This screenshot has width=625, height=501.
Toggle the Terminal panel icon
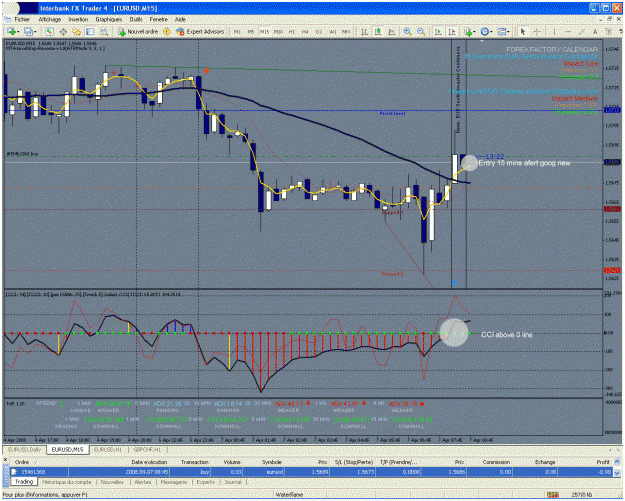coord(90,31)
